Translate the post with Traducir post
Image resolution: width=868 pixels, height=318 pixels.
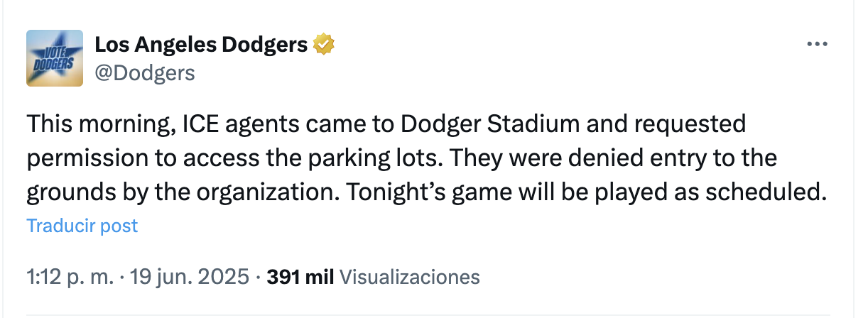coord(82,226)
